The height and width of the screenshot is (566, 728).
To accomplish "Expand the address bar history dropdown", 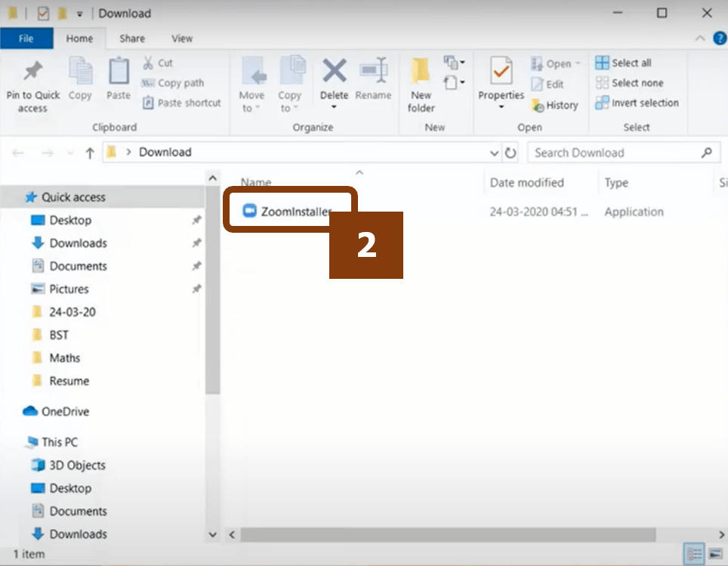I will [x=494, y=153].
